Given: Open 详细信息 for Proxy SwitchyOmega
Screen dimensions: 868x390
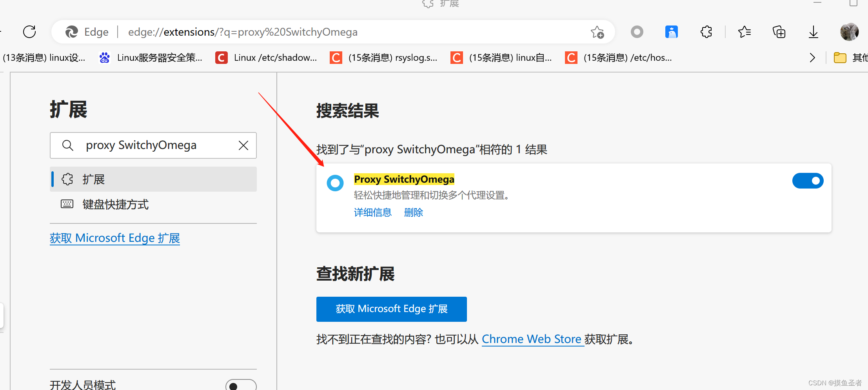Looking at the screenshot, I should [372, 212].
